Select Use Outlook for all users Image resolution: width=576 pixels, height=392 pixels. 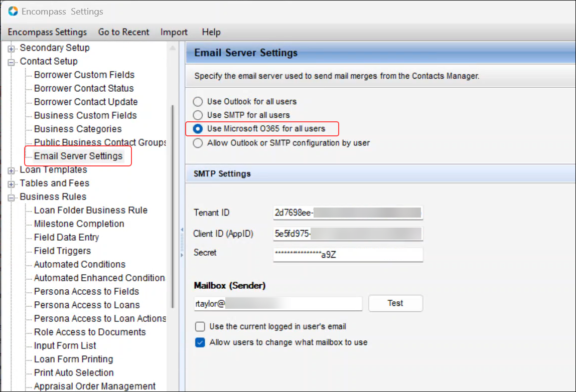coord(198,102)
